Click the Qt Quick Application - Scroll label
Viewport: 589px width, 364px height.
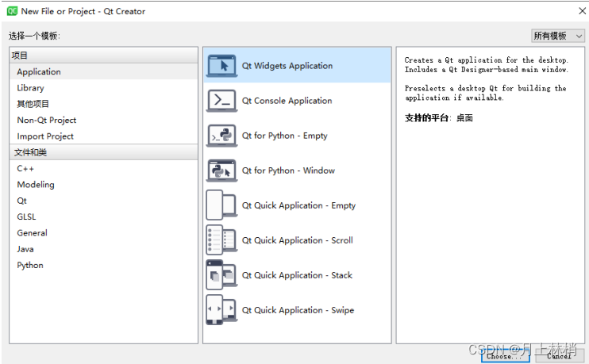tap(297, 240)
